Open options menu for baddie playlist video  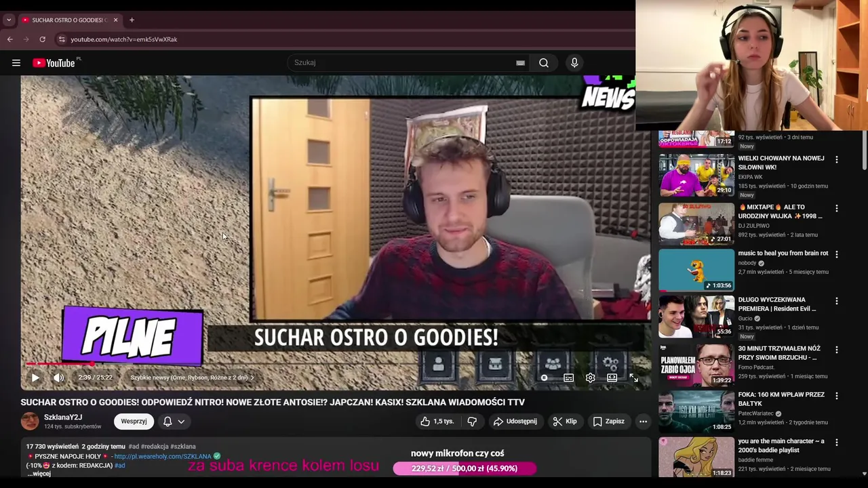pyautogui.click(x=836, y=442)
